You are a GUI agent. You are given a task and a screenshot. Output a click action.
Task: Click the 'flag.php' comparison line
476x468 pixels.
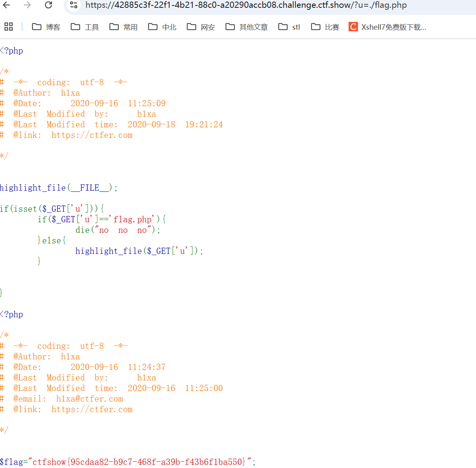point(102,219)
